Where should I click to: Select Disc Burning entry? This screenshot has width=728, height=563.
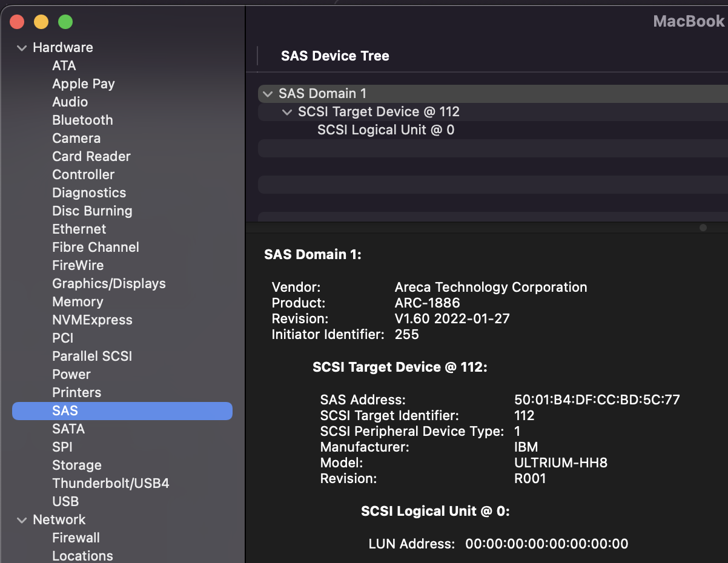pos(92,211)
